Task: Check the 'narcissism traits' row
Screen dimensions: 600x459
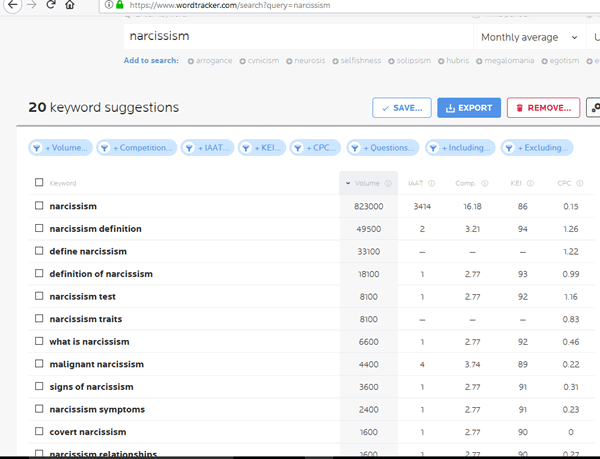Action: pyautogui.click(x=39, y=318)
